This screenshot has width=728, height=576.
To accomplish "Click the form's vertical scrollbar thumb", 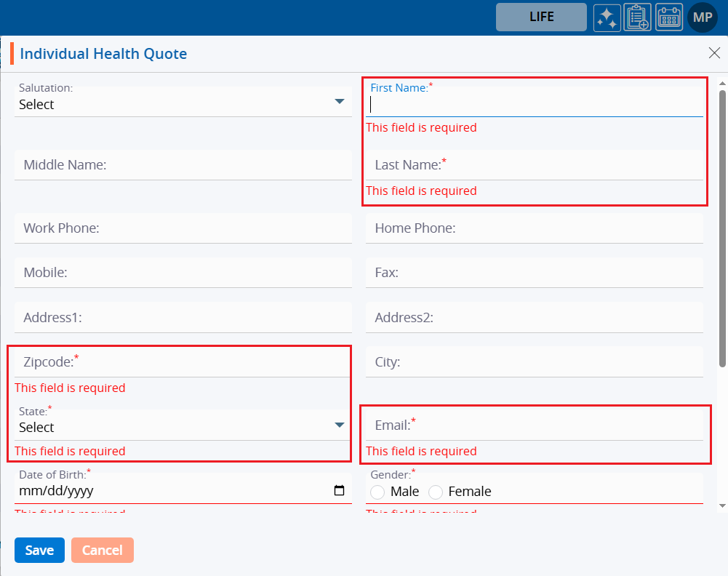I will tap(721, 225).
